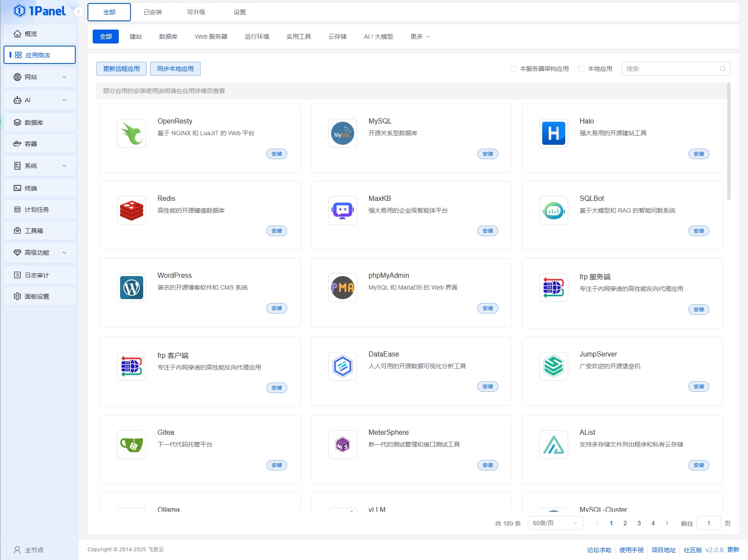
Task: Open the AList app icon
Action: point(553,444)
